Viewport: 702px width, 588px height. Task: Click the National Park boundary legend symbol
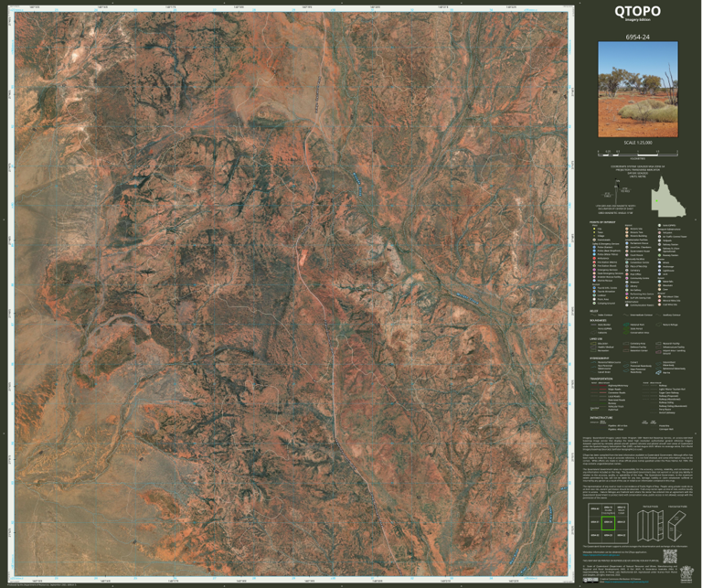[626, 325]
